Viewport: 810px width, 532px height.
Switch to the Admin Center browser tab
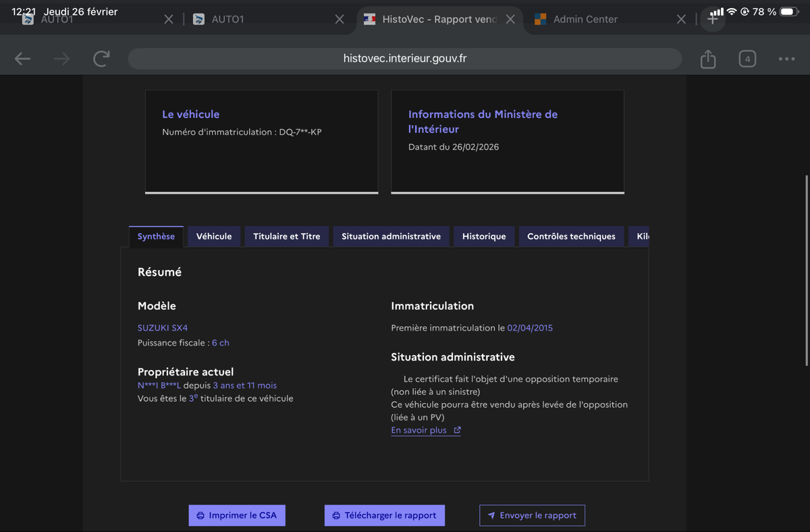pyautogui.click(x=585, y=20)
